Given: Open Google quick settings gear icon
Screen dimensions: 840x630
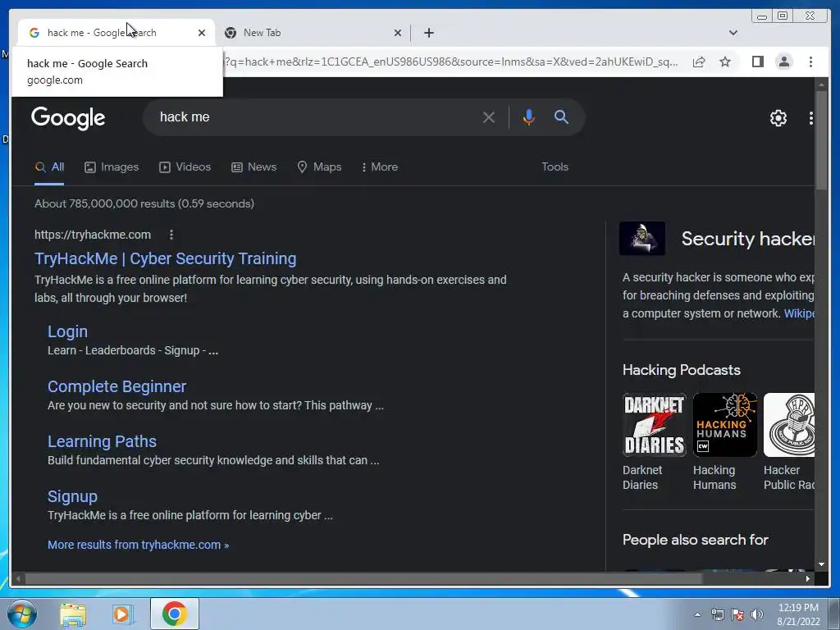Looking at the screenshot, I should (778, 118).
